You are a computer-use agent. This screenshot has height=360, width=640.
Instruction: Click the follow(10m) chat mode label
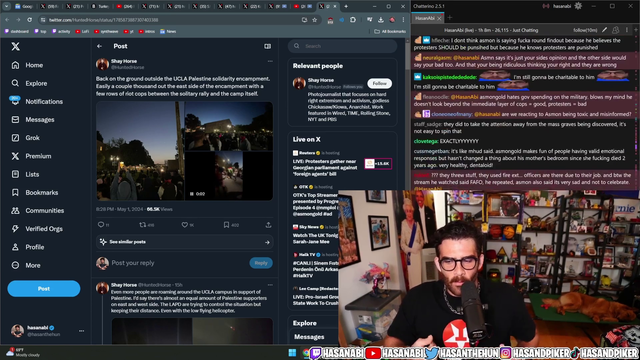pyautogui.click(x=585, y=30)
